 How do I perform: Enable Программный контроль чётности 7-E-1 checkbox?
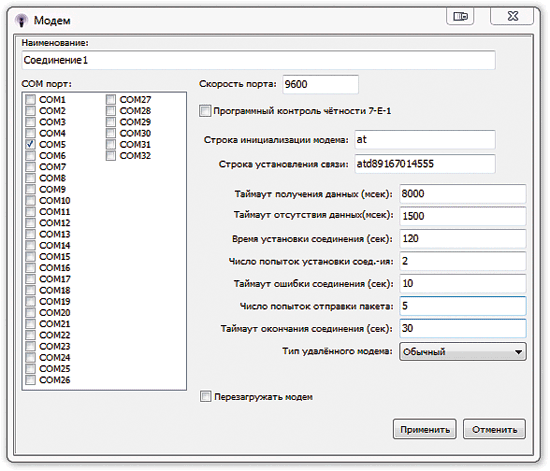pos(205,111)
